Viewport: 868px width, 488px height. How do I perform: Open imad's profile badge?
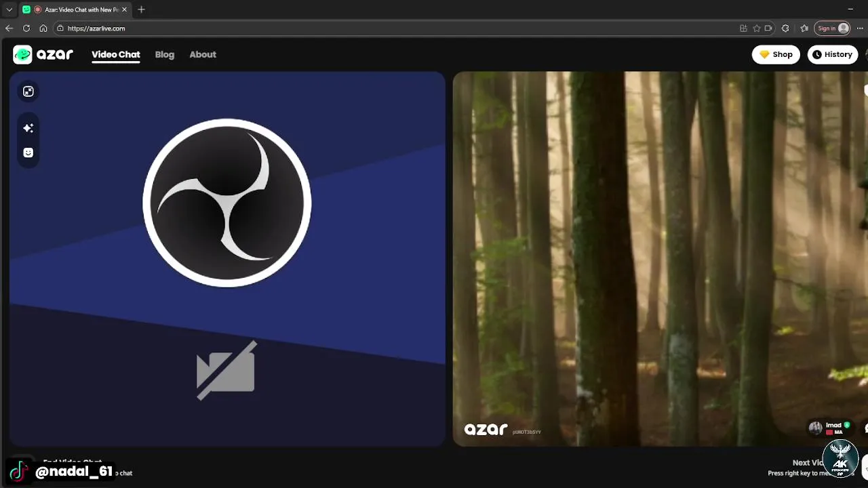click(829, 428)
